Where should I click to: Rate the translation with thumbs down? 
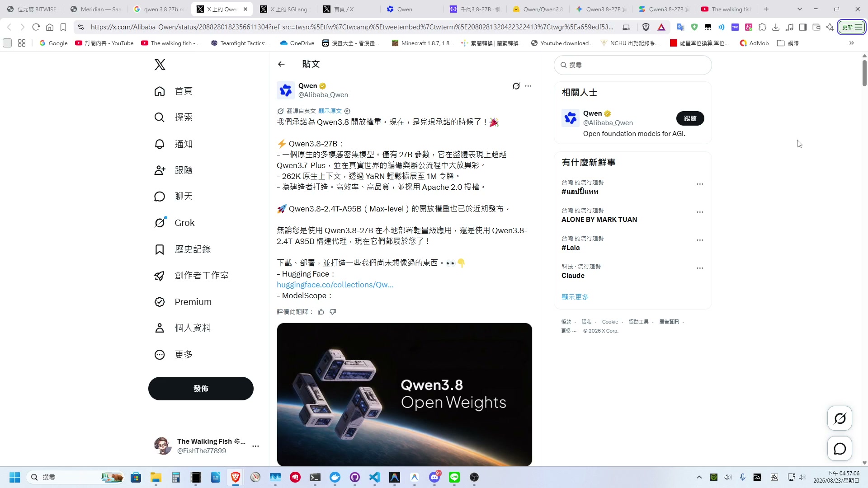click(333, 312)
